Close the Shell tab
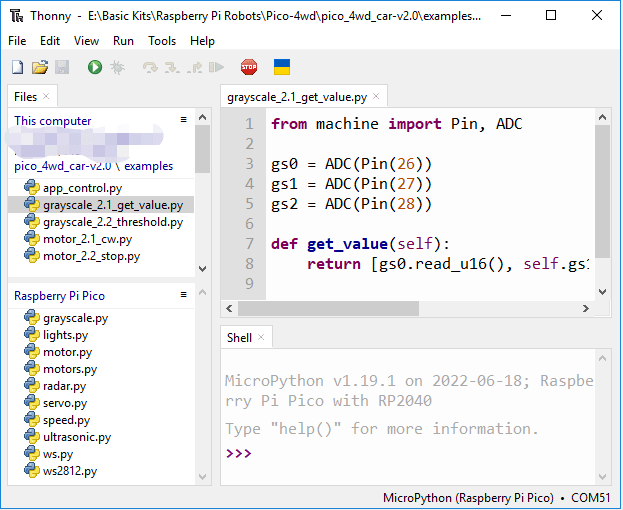This screenshot has width=623, height=510. (x=261, y=337)
